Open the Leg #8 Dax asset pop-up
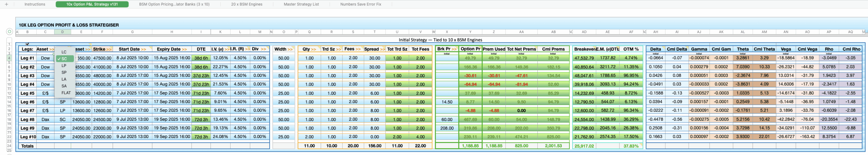 pyautogui.click(x=45, y=119)
